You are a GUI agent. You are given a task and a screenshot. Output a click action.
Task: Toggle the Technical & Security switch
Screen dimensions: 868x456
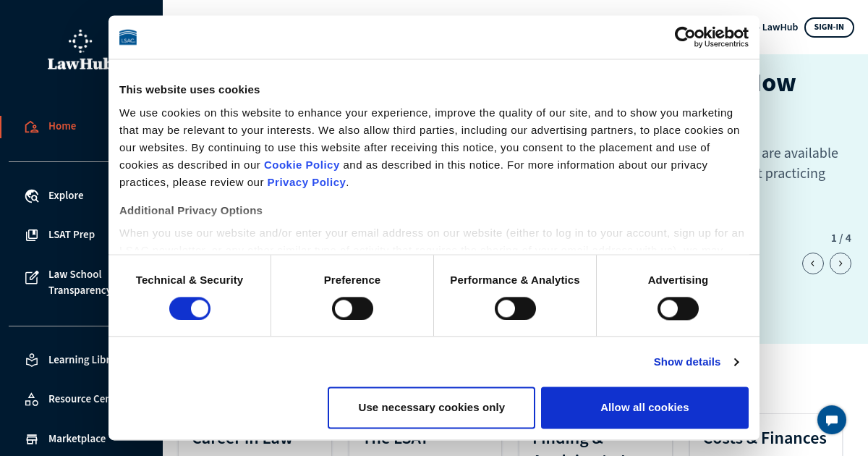(x=190, y=308)
